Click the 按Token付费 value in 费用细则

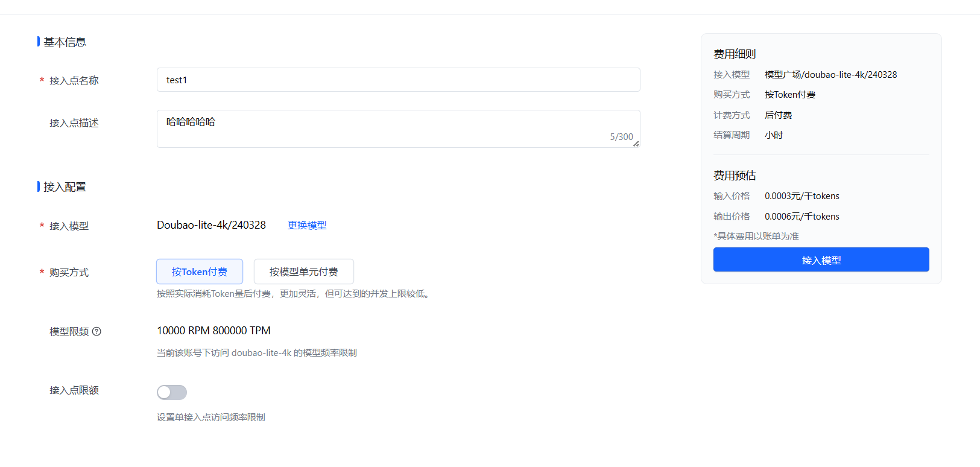(x=790, y=95)
